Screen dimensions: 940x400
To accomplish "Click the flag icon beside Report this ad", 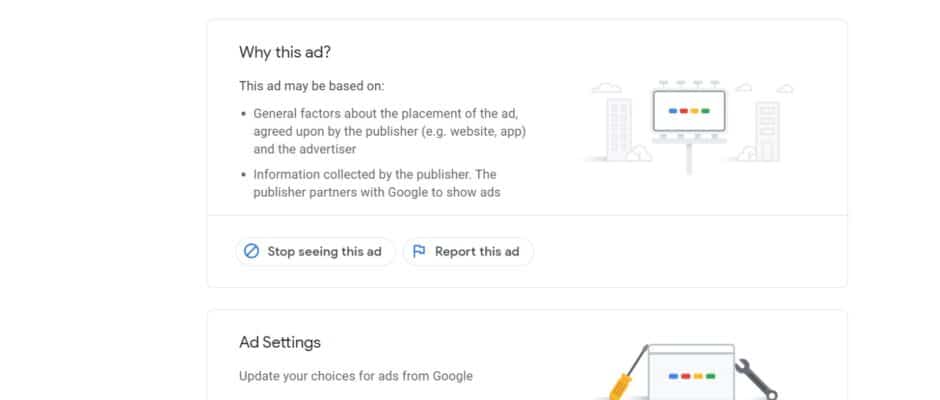I will (x=420, y=252).
